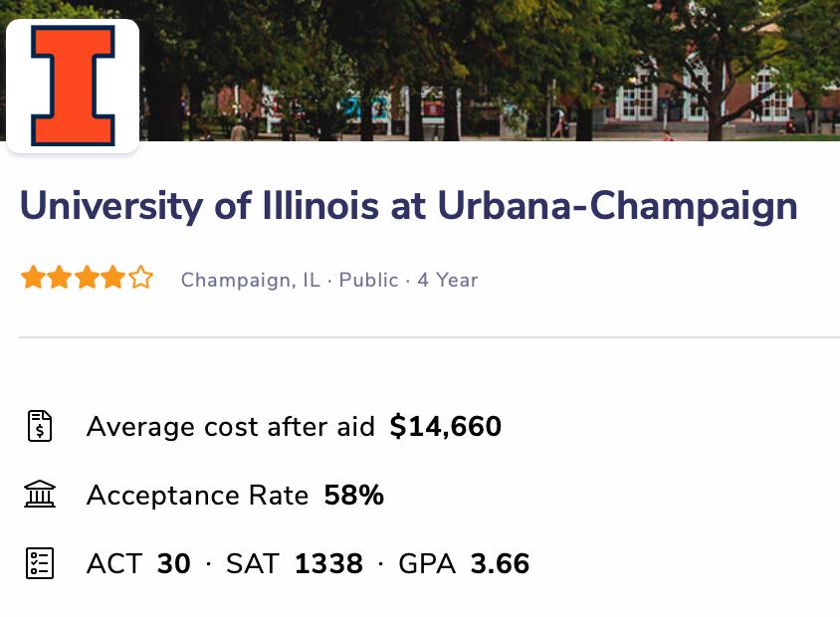Click the fourth orange rating star
Screen dimensions: 840x617
[x=113, y=278]
